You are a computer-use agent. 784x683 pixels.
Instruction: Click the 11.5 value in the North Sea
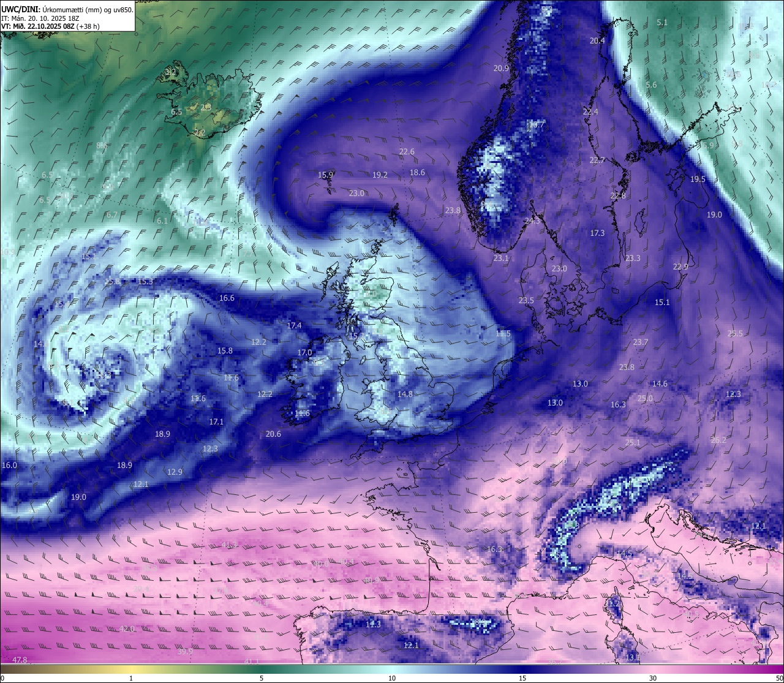(x=503, y=334)
